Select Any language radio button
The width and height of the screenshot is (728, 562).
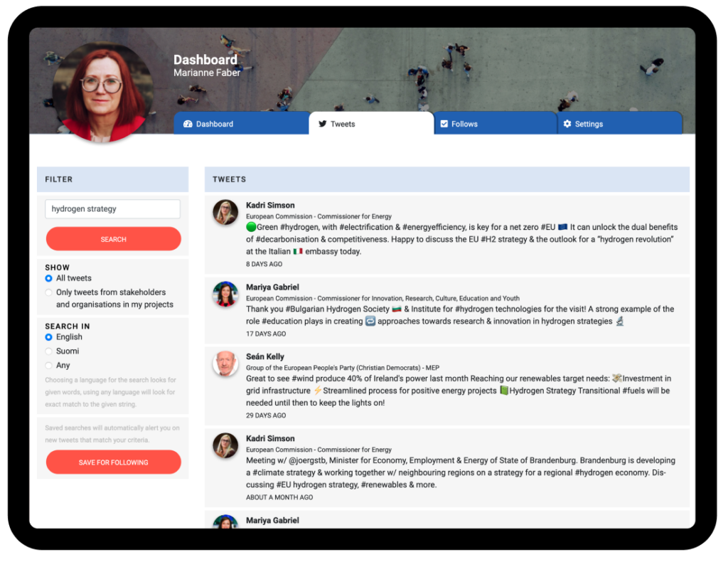pos(48,366)
